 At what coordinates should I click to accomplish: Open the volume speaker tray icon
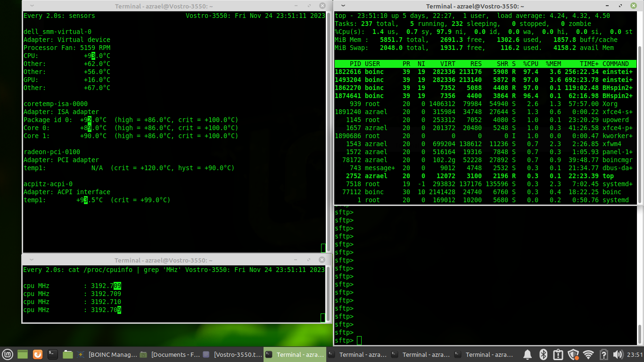click(x=618, y=354)
